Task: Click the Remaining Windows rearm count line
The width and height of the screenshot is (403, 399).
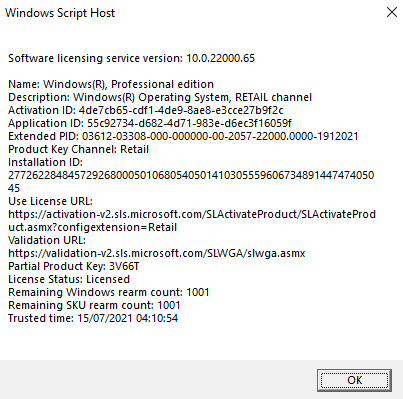Action: [x=109, y=292]
